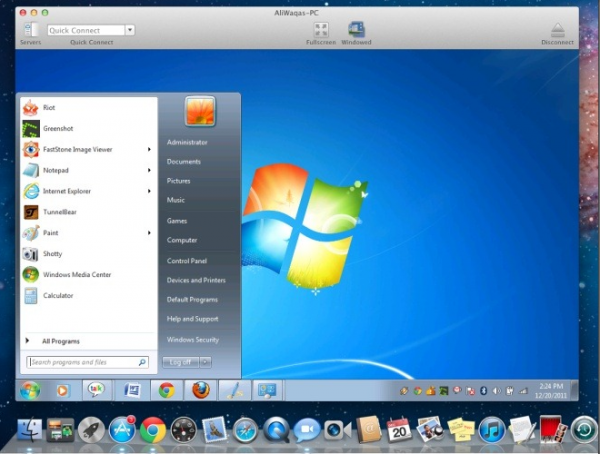Open Greenshot in the Start menu
Image resolution: width=600 pixels, height=454 pixels.
[86, 129]
